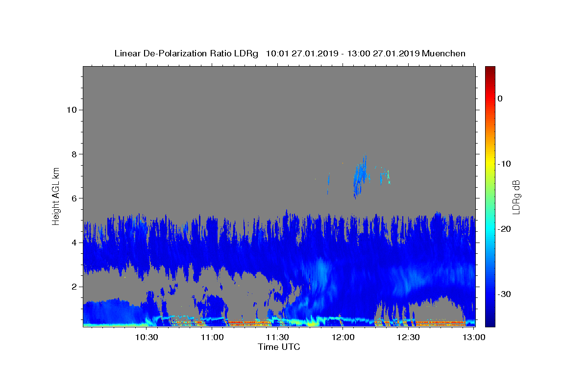Image resolution: width=588 pixels, height=392 pixels.
Task: Click the '11:30' time tick label
Action: tap(278, 337)
